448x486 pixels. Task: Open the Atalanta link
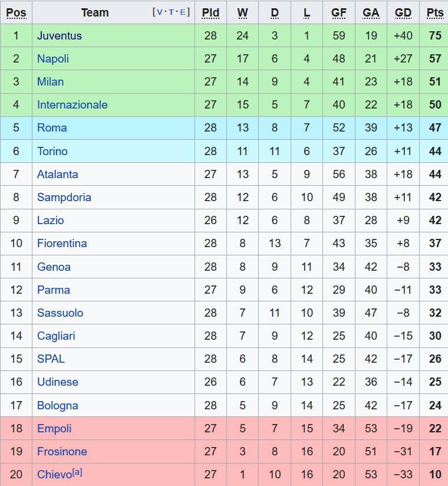(x=57, y=174)
